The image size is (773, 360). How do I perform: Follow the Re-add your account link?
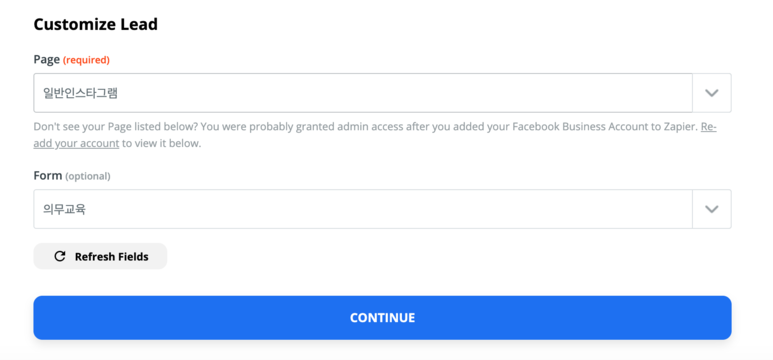pyautogui.click(x=708, y=127)
